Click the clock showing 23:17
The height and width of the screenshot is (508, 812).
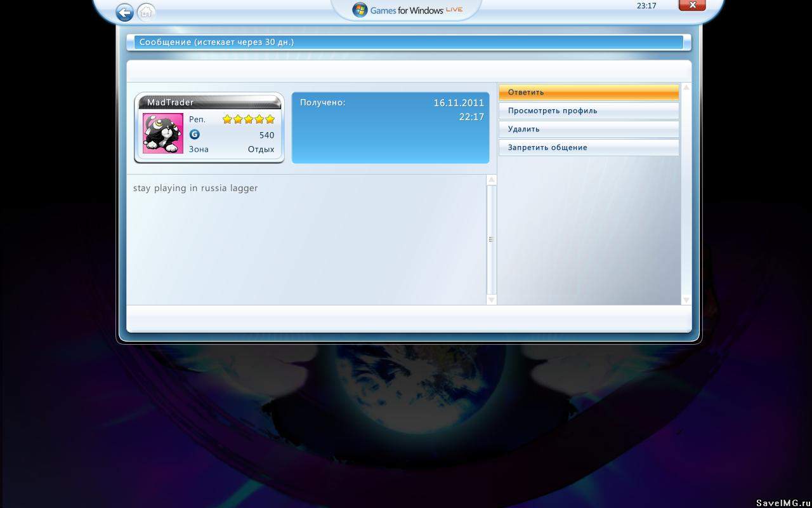pos(646,6)
